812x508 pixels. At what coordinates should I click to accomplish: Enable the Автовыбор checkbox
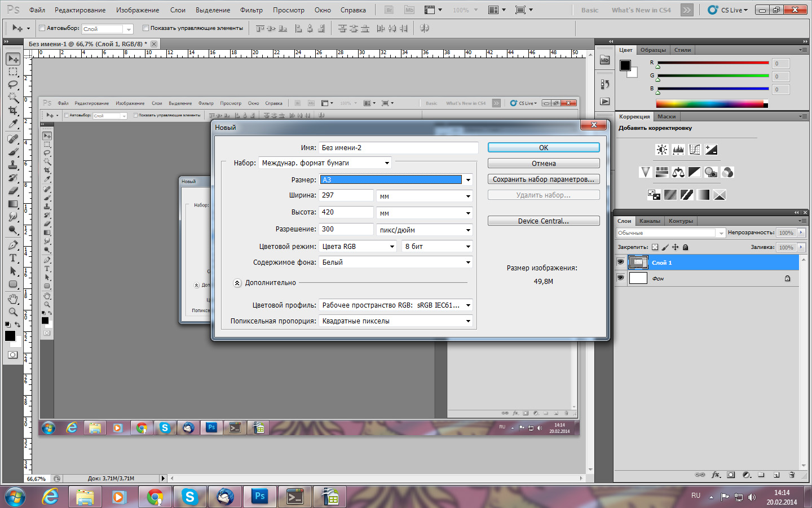[x=42, y=28]
